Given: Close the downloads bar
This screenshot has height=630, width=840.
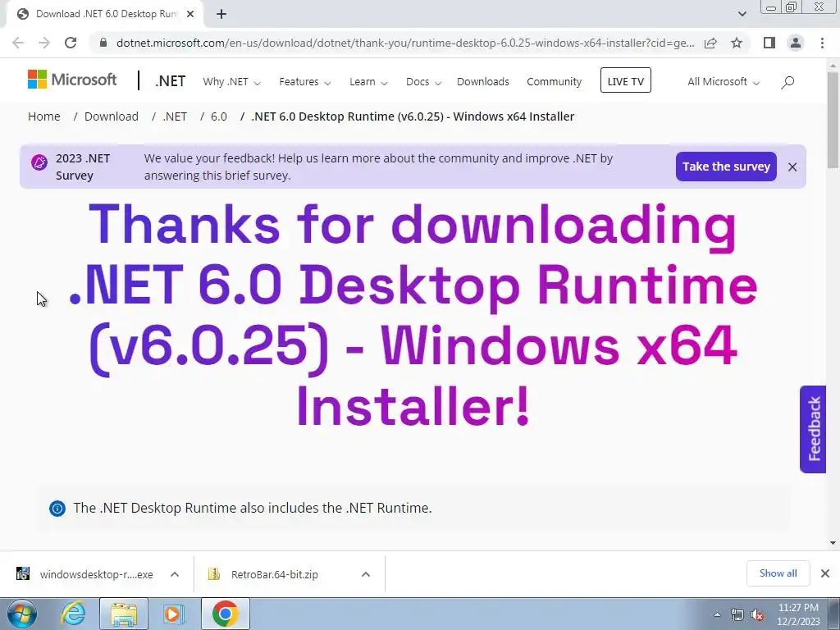Looking at the screenshot, I should (x=825, y=573).
